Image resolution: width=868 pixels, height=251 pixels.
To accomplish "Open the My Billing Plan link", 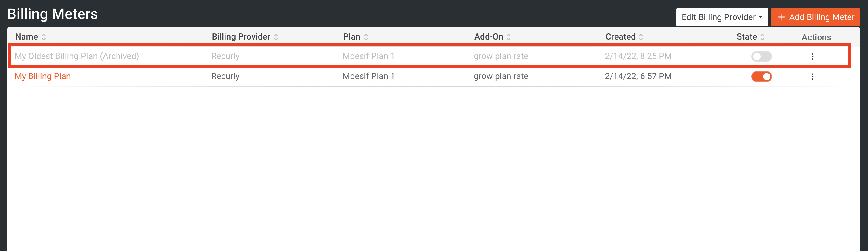I will (x=42, y=76).
